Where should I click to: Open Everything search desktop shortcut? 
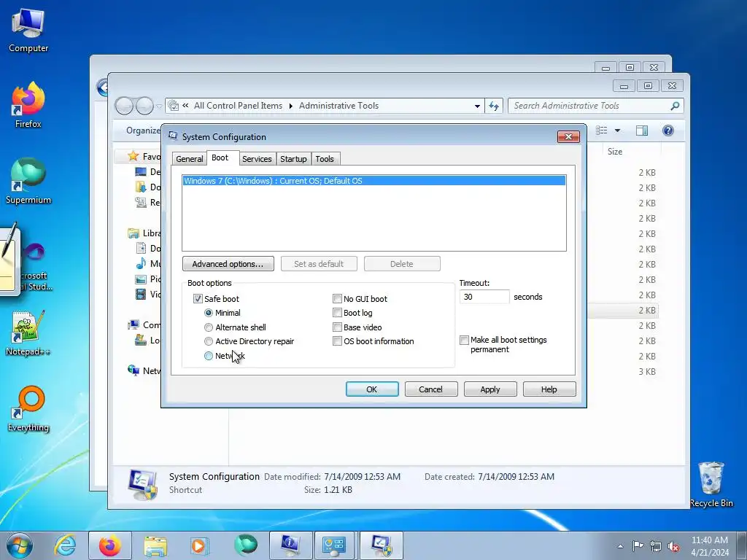click(x=28, y=408)
